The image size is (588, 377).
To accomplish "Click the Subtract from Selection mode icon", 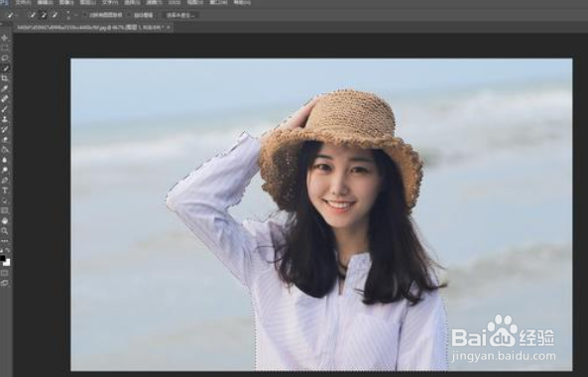I will click(x=55, y=15).
